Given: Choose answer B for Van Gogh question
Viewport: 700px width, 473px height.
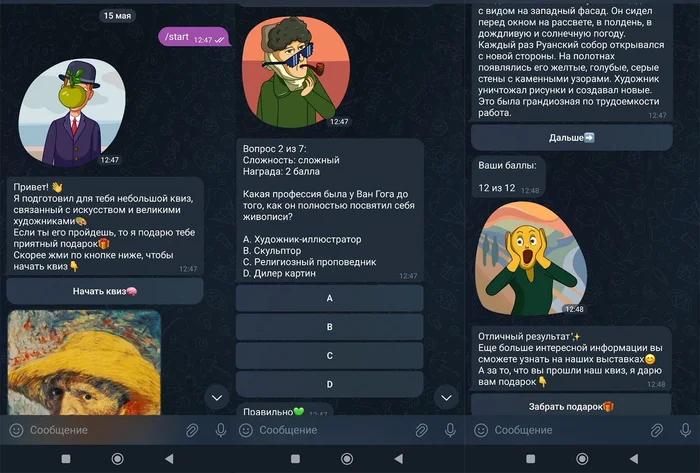Looking at the screenshot, I should click(329, 327).
